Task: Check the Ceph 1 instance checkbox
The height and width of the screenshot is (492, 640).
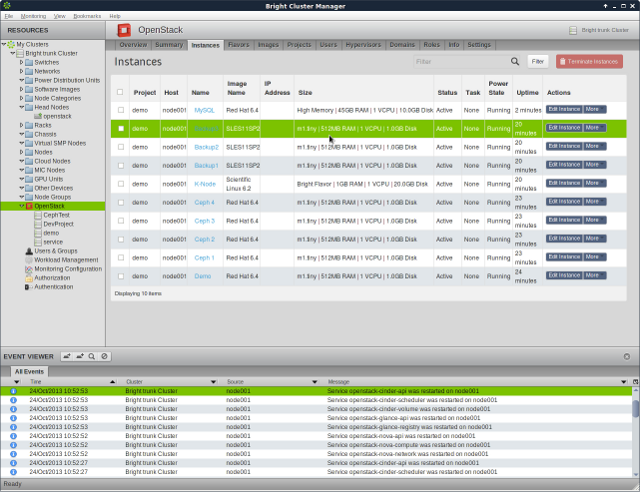Action: point(121,258)
